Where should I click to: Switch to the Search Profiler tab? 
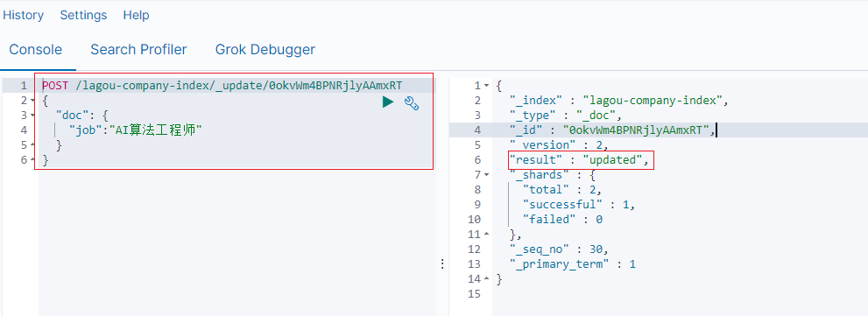point(139,50)
